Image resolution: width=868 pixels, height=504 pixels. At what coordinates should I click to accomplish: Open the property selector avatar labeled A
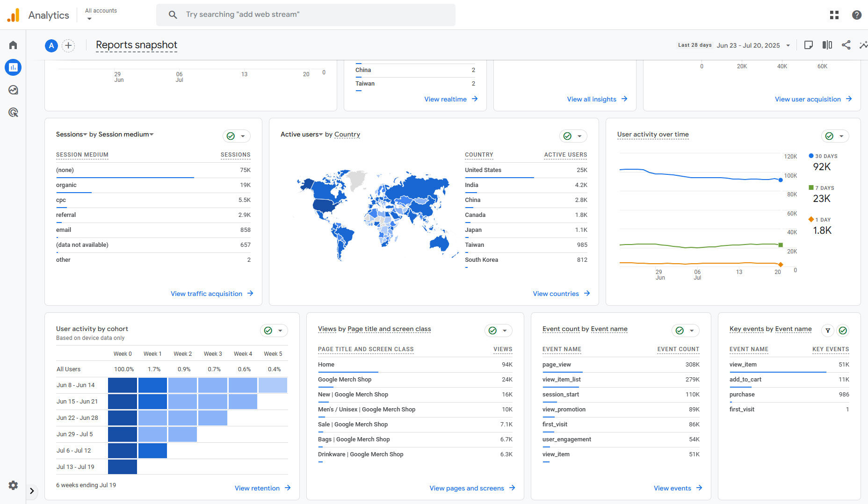click(x=51, y=45)
